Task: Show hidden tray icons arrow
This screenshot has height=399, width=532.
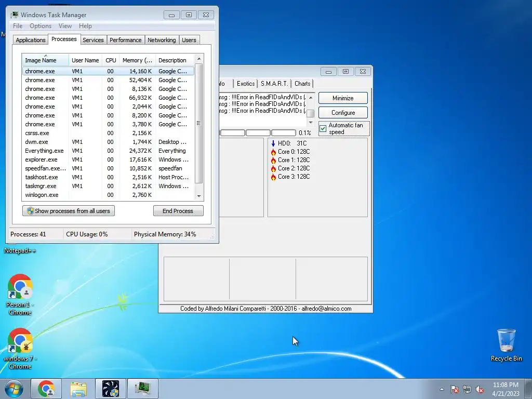Action: pos(442,389)
